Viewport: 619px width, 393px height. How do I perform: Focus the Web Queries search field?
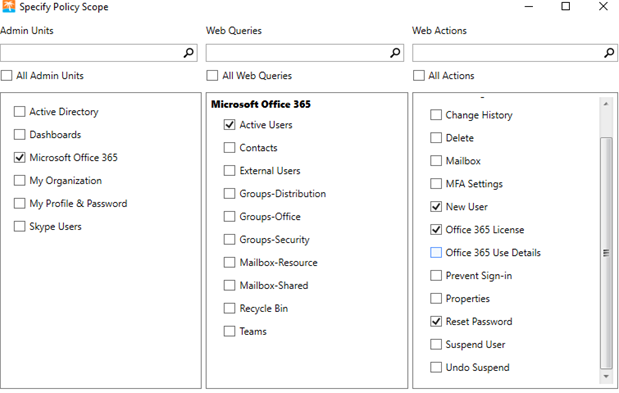pyautogui.click(x=305, y=53)
